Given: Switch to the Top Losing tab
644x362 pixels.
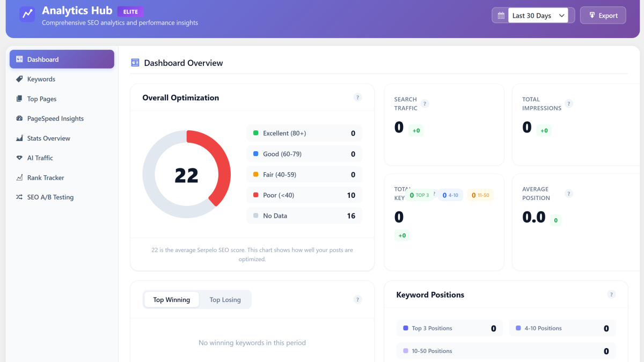Looking at the screenshot, I should pyautogui.click(x=225, y=299).
